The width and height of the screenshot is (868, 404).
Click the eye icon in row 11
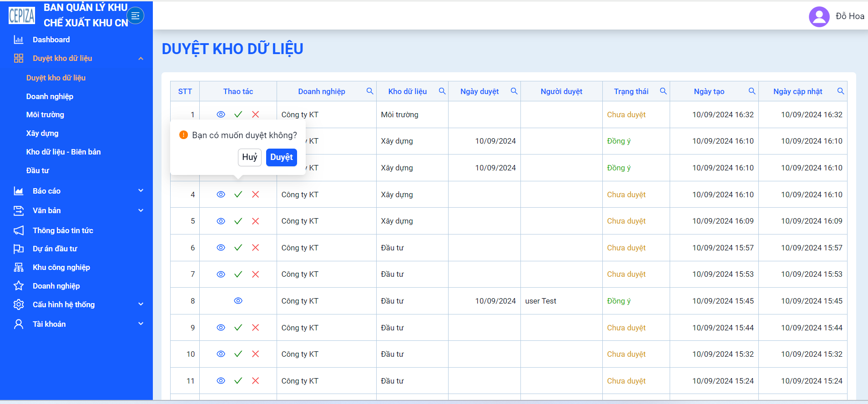point(221,381)
